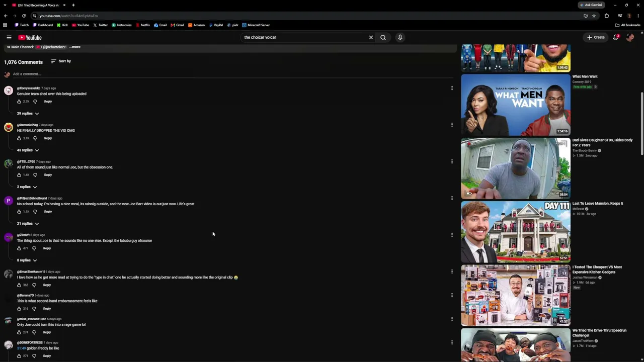Focus the YouTube search box
The image size is (644, 362).
point(304,37)
